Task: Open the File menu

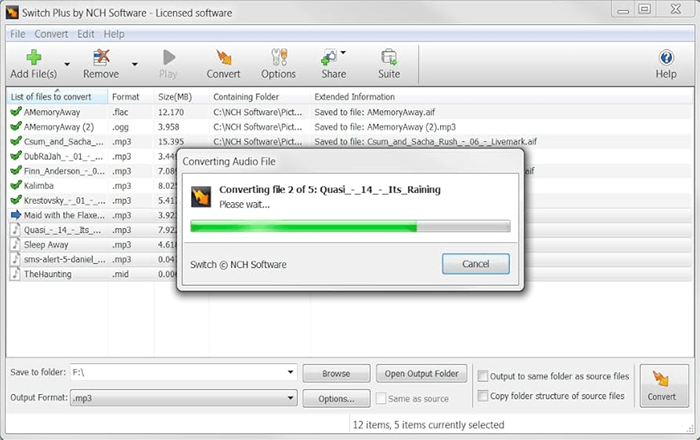Action: (18, 34)
